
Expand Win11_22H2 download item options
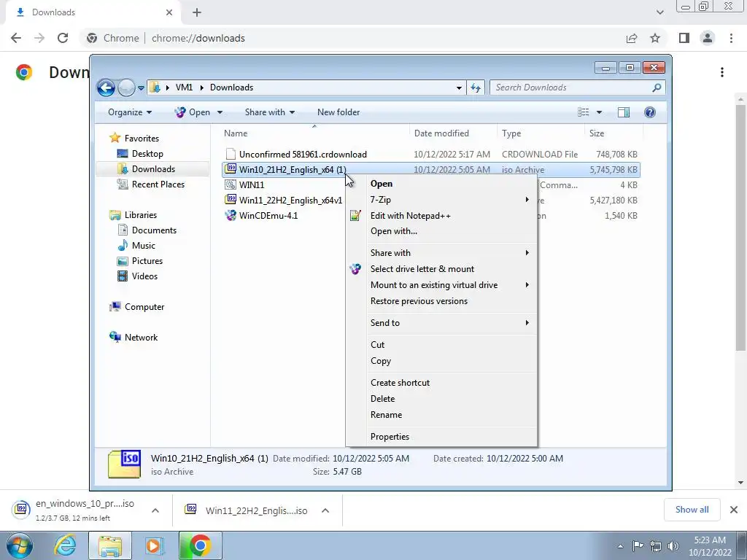click(325, 510)
